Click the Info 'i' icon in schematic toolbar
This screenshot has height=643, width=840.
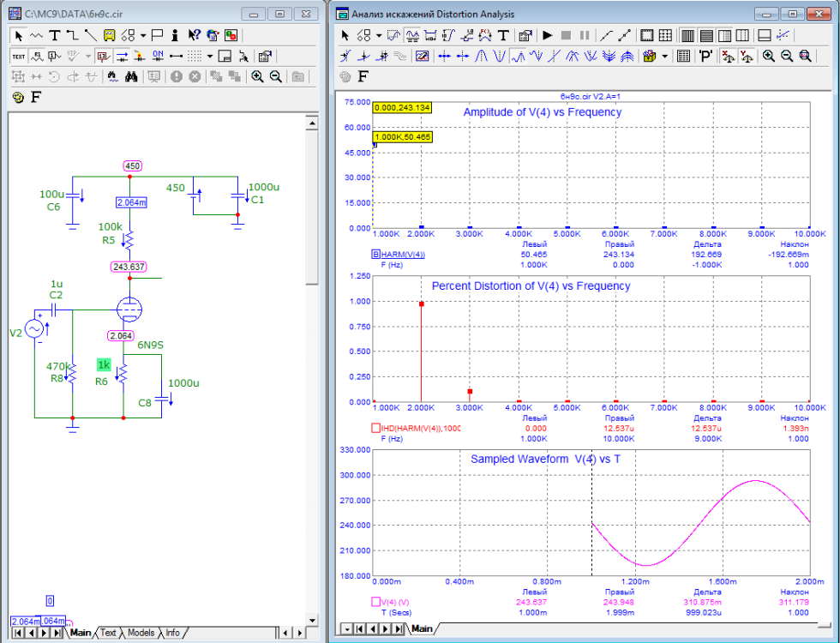(175, 35)
